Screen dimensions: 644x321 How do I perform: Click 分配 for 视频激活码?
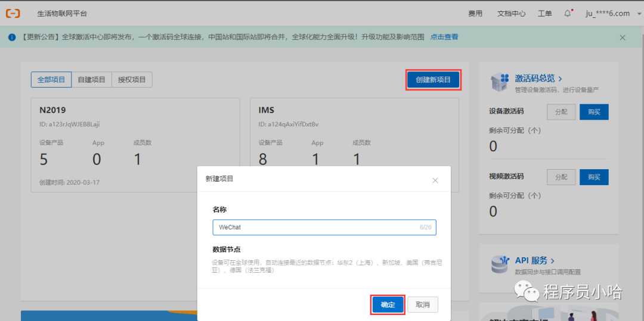(x=561, y=177)
